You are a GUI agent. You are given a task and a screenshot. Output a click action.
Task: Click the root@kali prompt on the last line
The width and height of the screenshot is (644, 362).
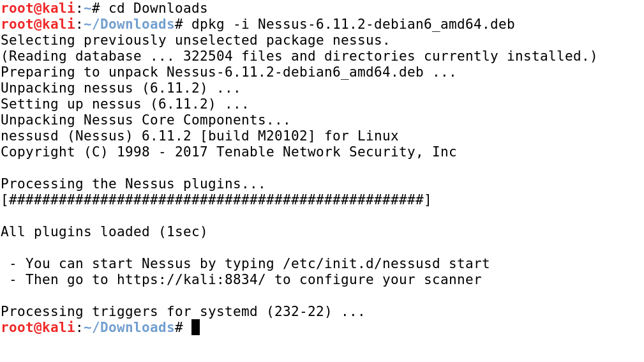coord(38,328)
